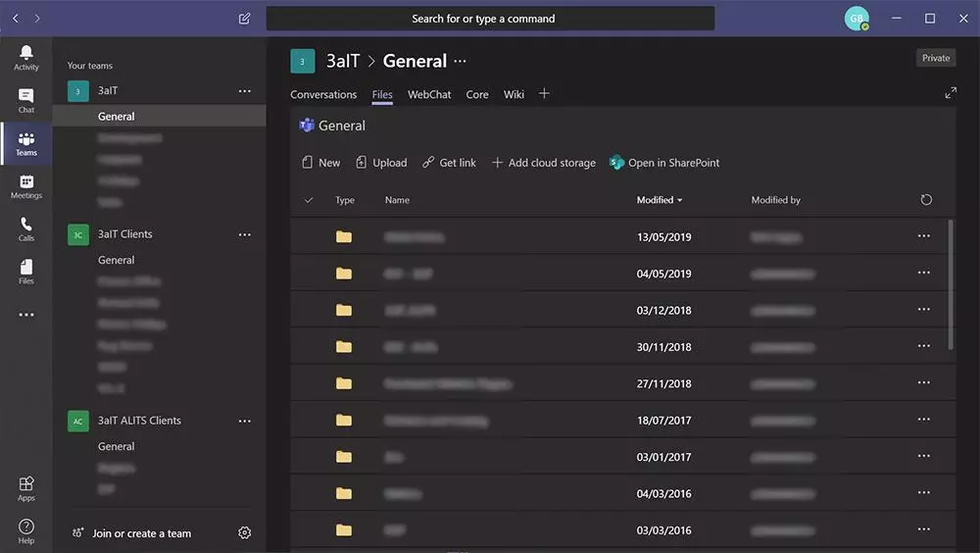Open the Files section in sidebar

coord(26,272)
